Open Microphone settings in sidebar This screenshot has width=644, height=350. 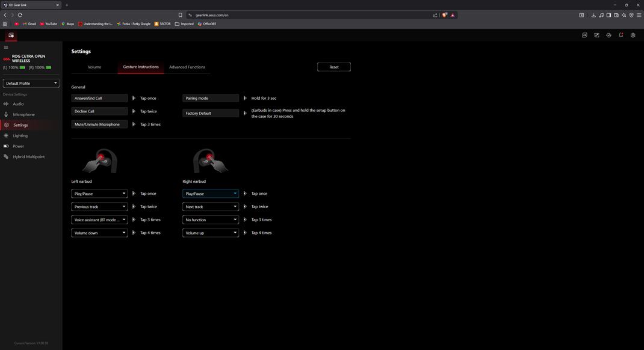pyautogui.click(x=31, y=114)
